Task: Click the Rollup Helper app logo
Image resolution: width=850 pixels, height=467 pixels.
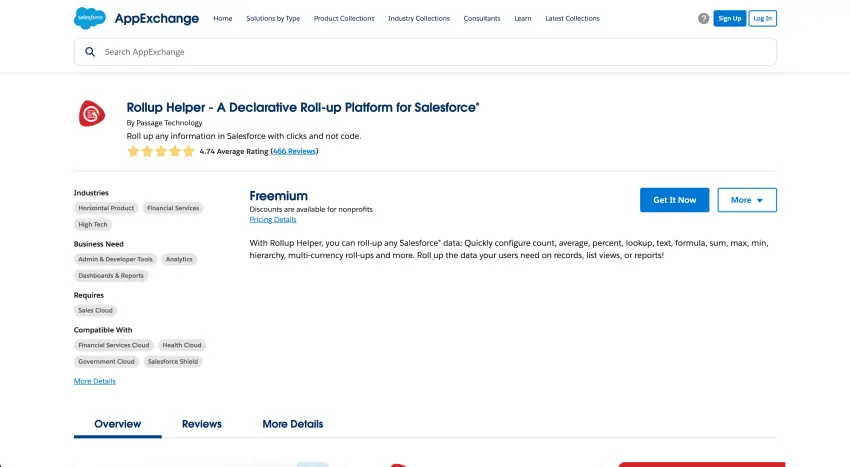Action: coord(93,115)
